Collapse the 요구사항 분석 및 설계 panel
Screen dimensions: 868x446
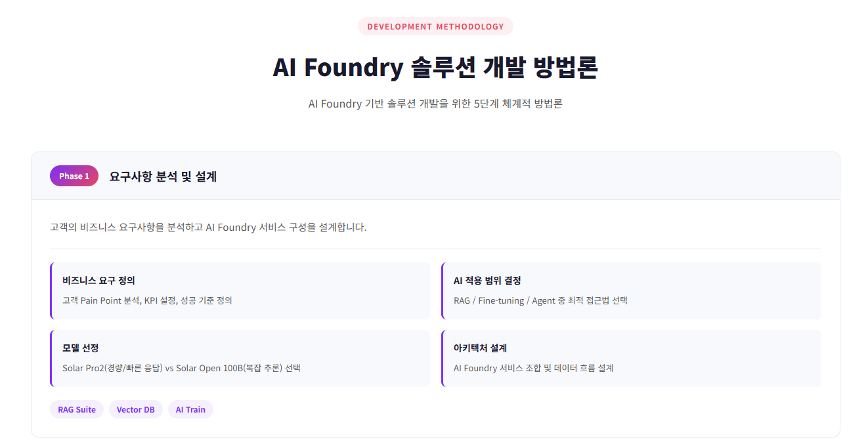point(162,175)
